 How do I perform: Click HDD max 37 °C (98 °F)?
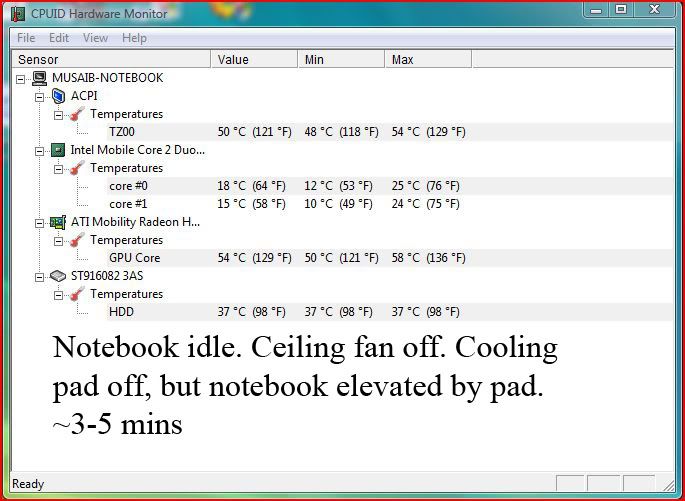pos(426,312)
